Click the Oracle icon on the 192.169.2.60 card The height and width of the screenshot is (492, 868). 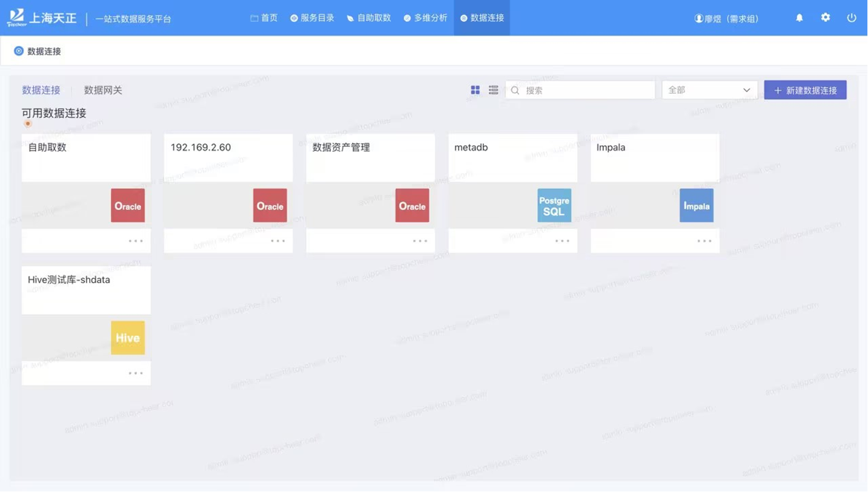(x=270, y=205)
